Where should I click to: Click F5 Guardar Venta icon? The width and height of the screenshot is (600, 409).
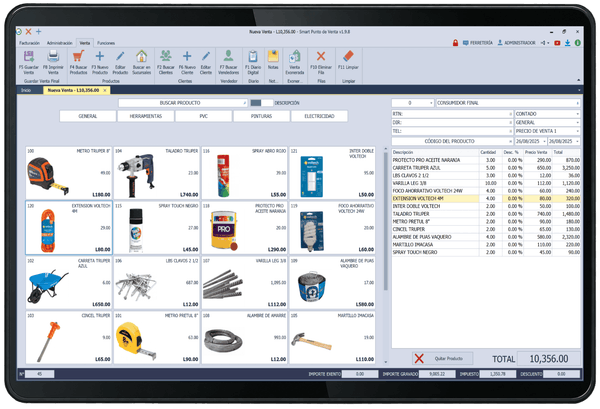click(x=29, y=57)
